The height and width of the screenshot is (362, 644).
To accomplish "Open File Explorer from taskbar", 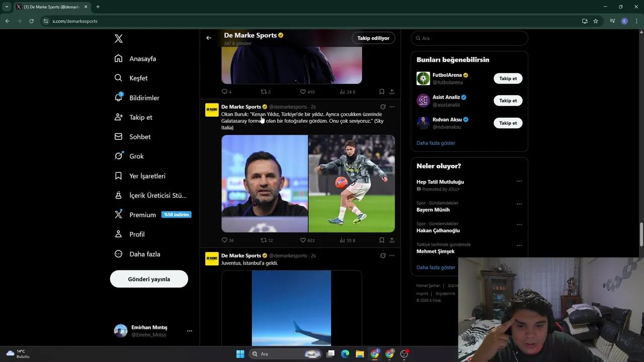I will pos(360,354).
